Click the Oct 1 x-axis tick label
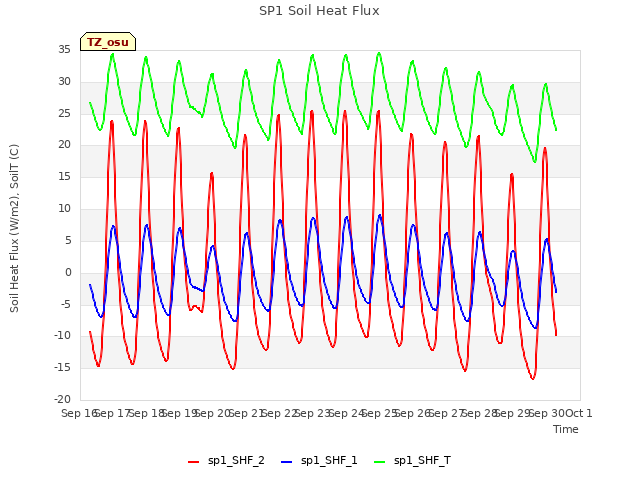This screenshot has width=640, height=480. [x=579, y=413]
